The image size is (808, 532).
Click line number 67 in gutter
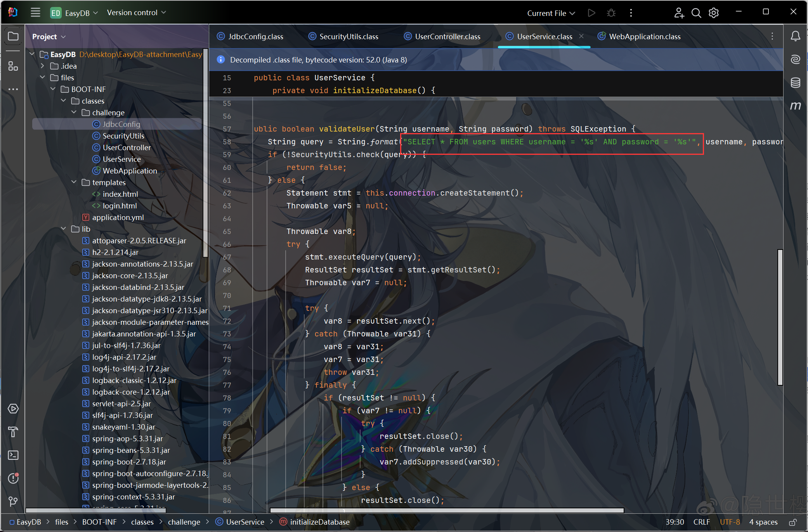tap(227, 257)
